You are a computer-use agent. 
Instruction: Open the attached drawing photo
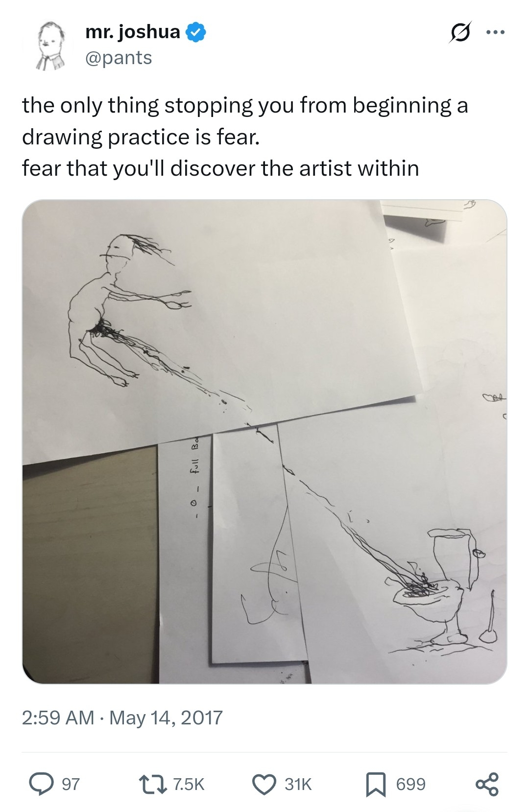[264, 441]
